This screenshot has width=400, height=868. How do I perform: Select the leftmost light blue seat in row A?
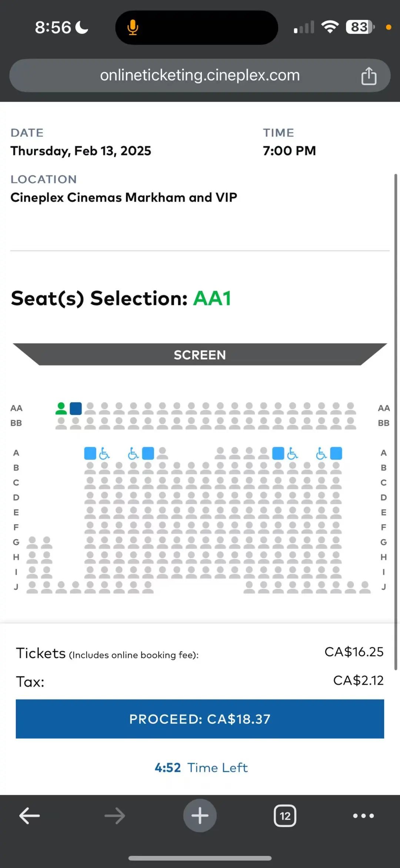pyautogui.click(x=90, y=453)
